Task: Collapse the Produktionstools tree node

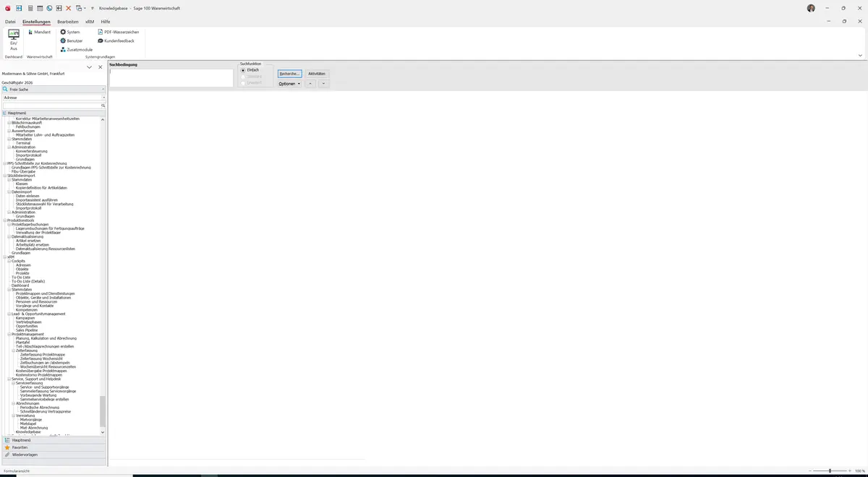Action: click(x=4, y=220)
